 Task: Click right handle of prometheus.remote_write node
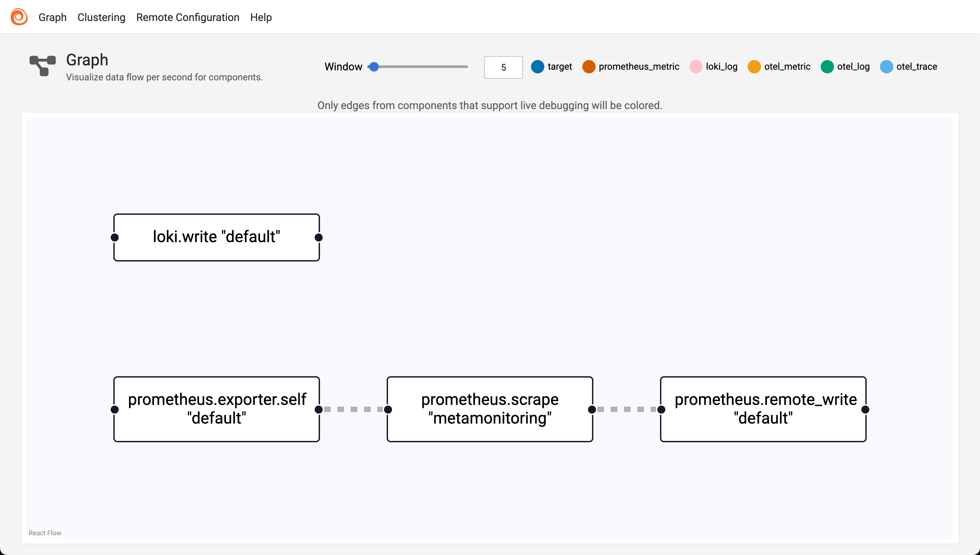[x=865, y=409]
